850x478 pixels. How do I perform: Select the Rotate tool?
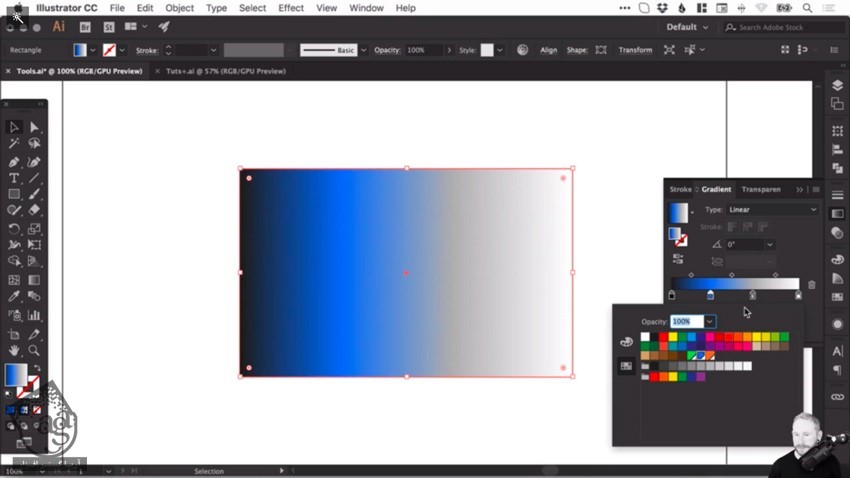click(14, 229)
